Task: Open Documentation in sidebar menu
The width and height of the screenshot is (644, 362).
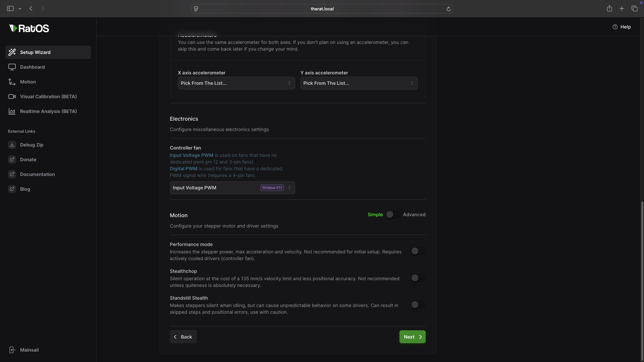Action: (x=37, y=174)
